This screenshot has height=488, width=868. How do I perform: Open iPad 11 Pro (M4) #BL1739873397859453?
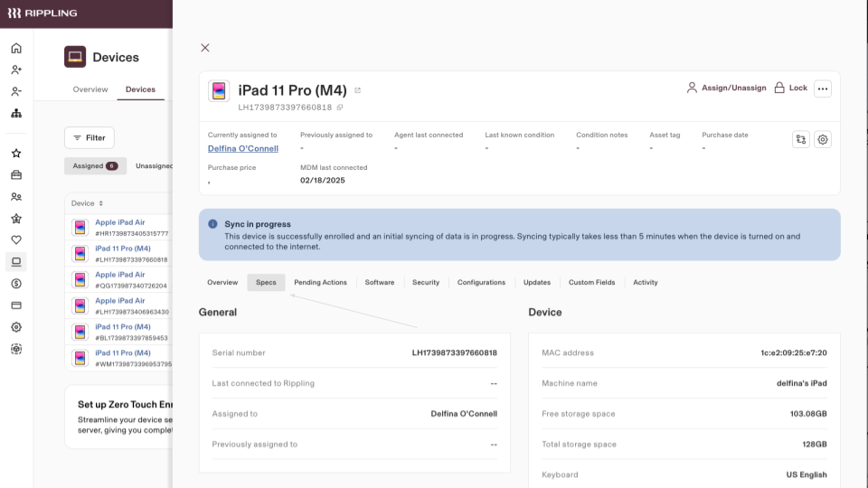[123, 326]
